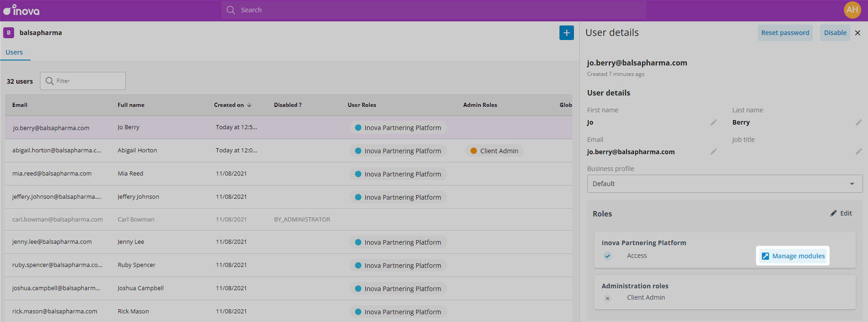This screenshot has width=868, height=322.
Task: Click the balsapharma organization name
Action: [x=41, y=33]
